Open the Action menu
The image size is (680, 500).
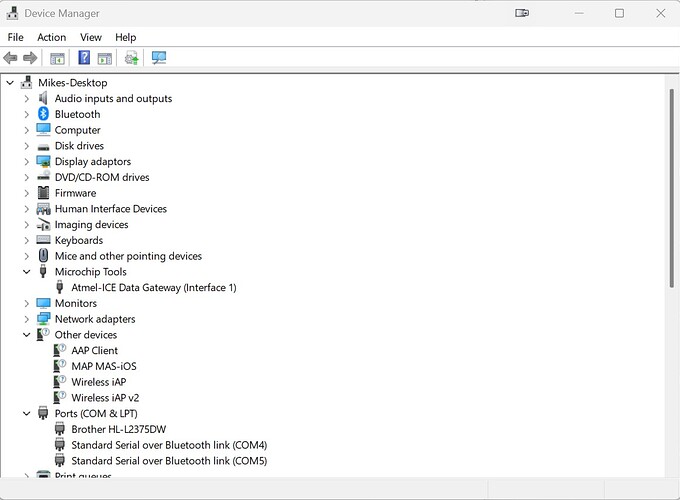click(52, 37)
